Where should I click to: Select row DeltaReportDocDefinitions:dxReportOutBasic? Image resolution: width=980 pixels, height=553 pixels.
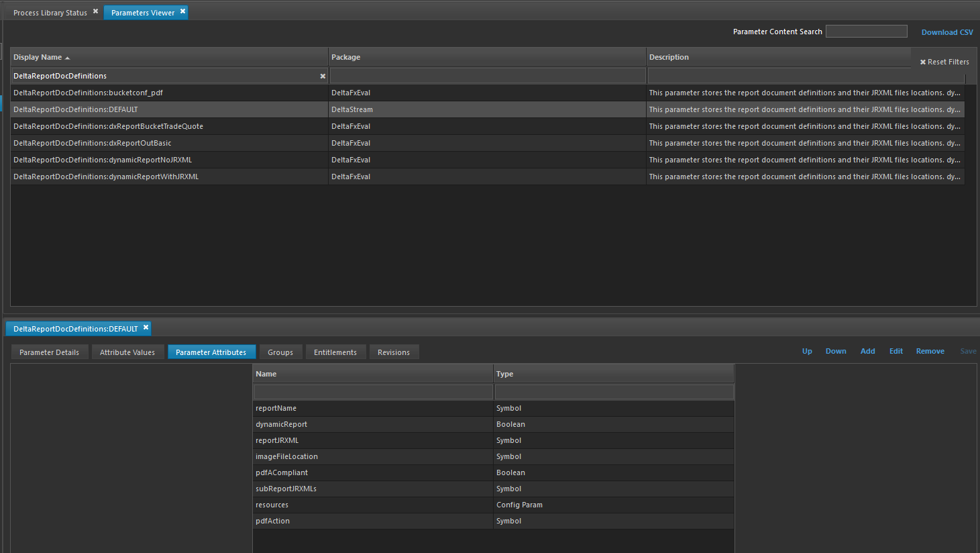[x=488, y=143]
